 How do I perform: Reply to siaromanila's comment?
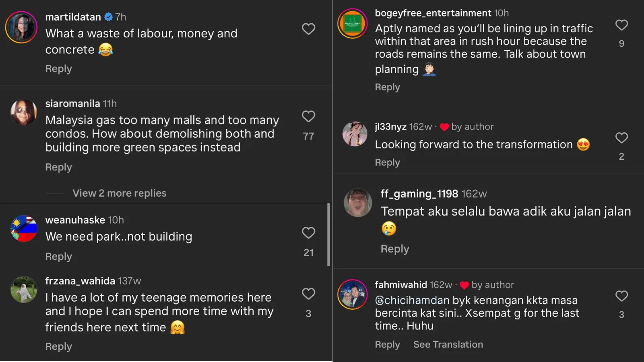(58, 167)
